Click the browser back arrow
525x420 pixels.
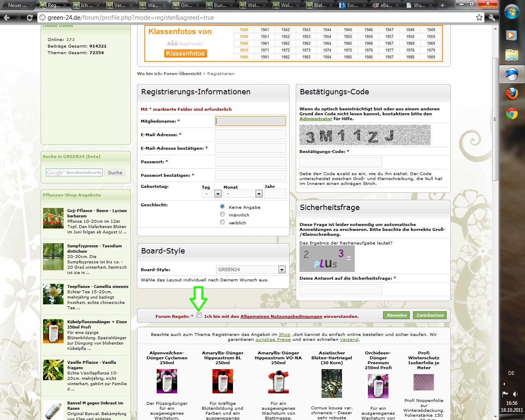tap(7, 18)
